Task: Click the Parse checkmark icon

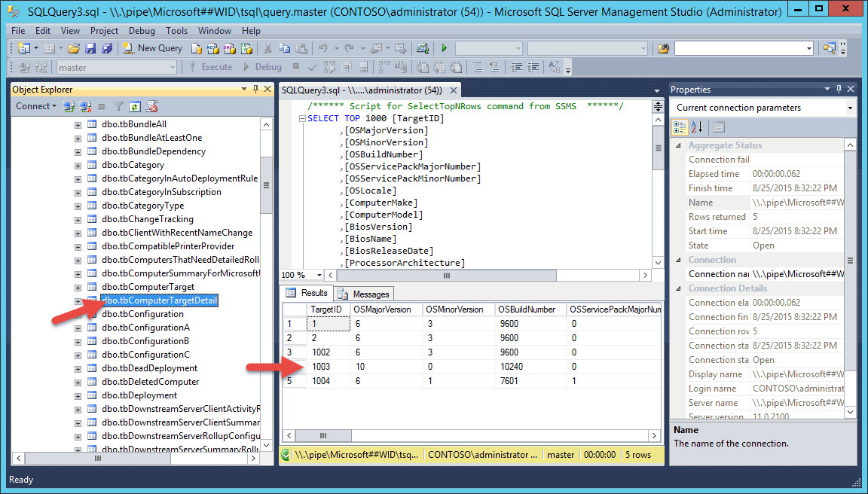Action: pyautogui.click(x=312, y=68)
